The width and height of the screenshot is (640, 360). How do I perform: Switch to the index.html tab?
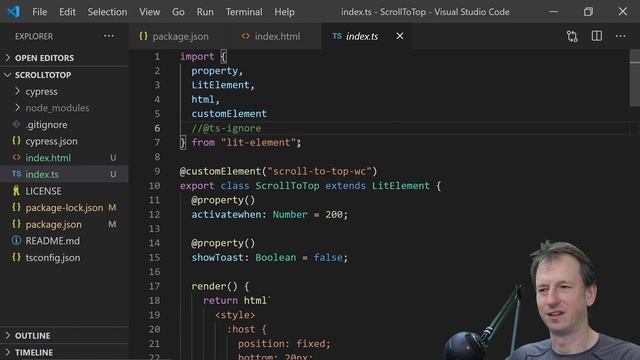click(x=276, y=36)
